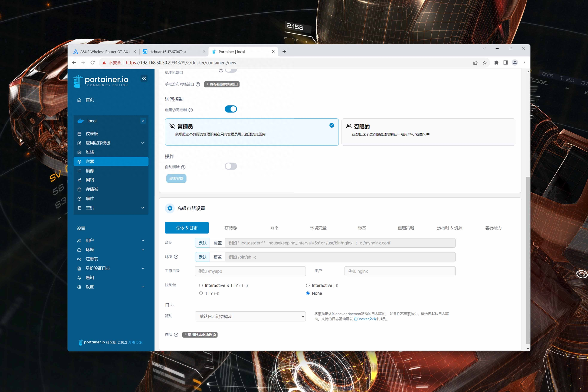Select the Interactive (-i) console option
588x392 pixels.
(x=308, y=285)
